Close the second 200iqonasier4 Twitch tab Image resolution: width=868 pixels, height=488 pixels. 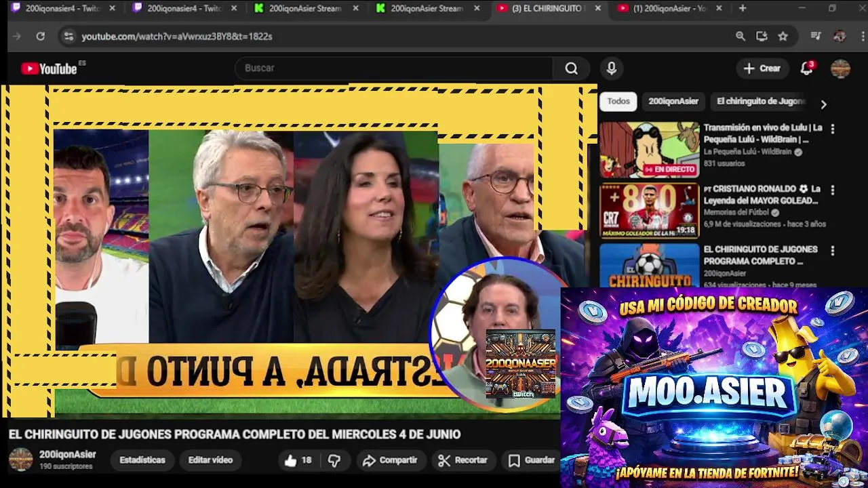click(x=234, y=8)
